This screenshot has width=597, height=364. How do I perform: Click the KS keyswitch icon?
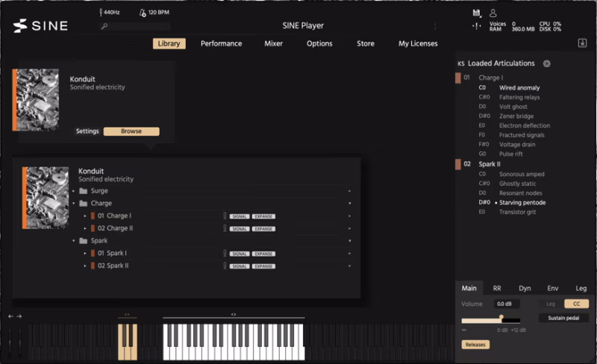[x=461, y=63]
